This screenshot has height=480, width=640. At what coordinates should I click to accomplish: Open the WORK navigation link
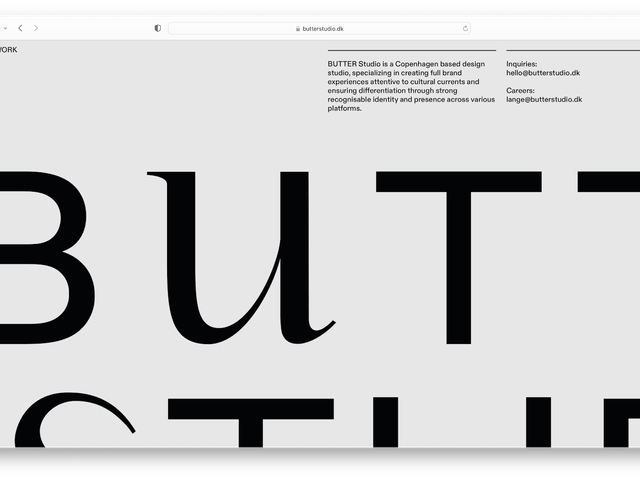(x=8, y=49)
